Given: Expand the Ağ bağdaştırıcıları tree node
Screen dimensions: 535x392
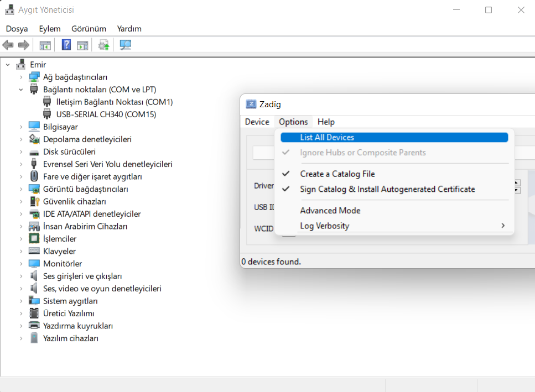Looking at the screenshot, I should [x=21, y=77].
